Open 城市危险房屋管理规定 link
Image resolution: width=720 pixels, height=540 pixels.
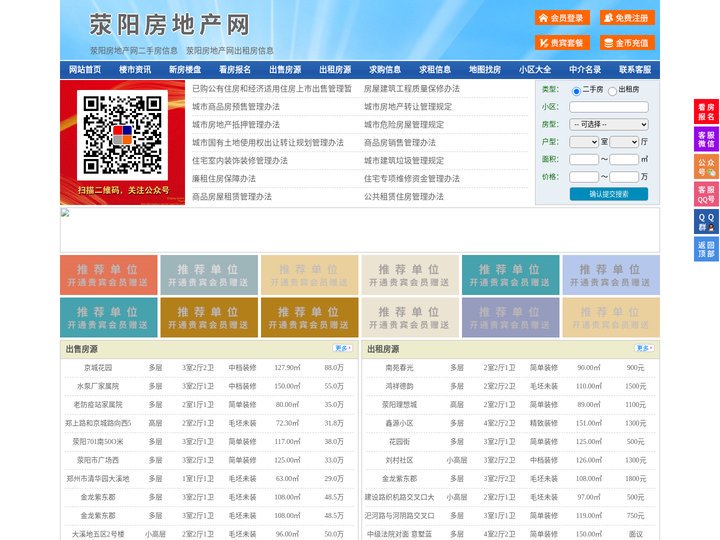tap(404, 124)
